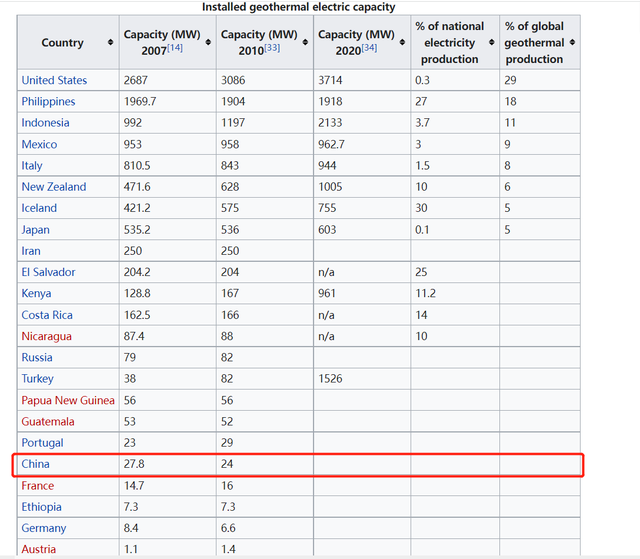Sort by Capacity 2007 column arrows
Image resolution: width=640 pixels, height=559 pixels.
(x=208, y=42)
